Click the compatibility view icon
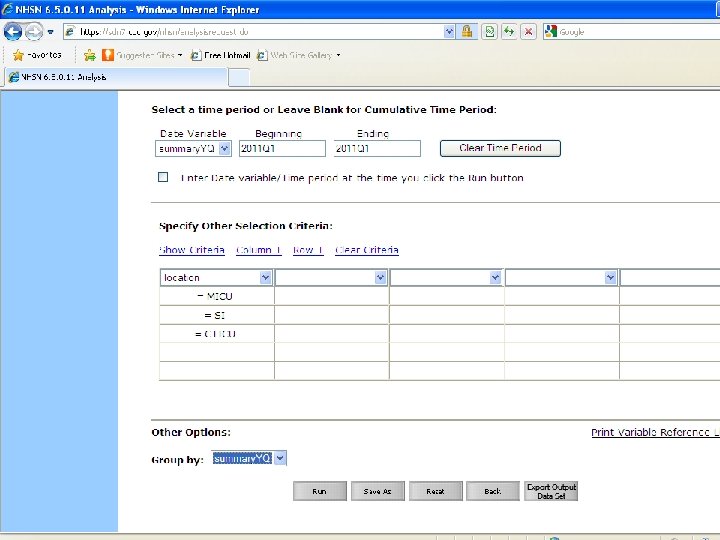Screen dimensions: 720x540 [x=490, y=32]
